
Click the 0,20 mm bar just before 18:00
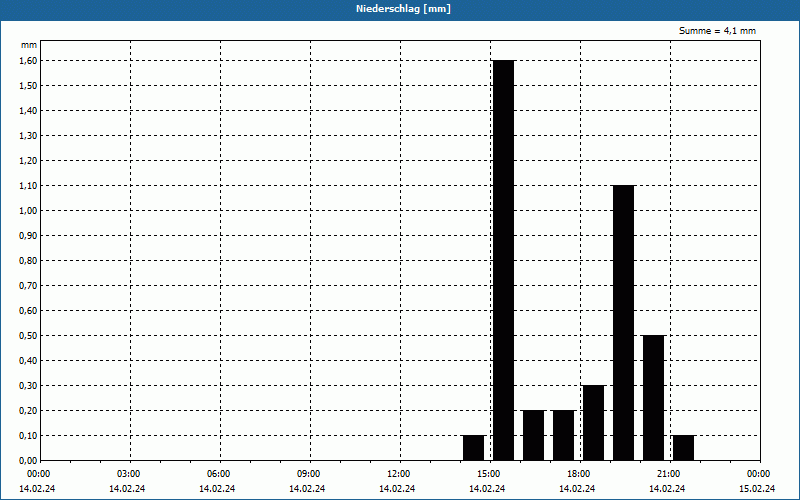[x=563, y=435]
